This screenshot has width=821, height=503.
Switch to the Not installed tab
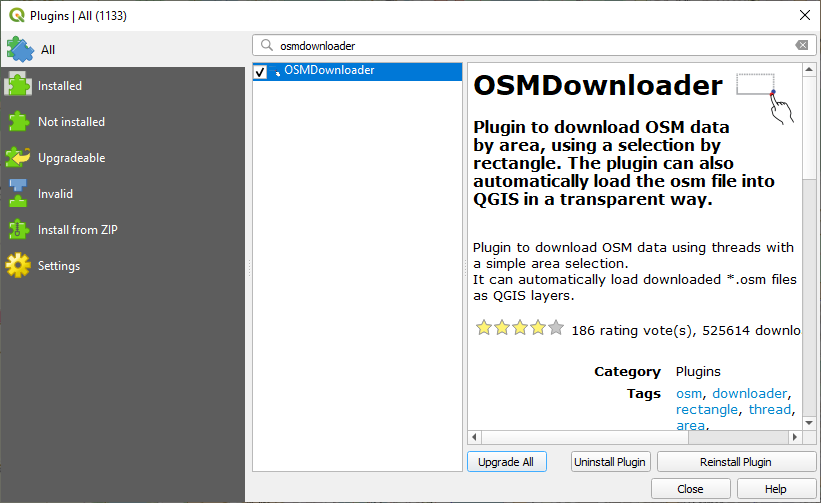(x=71, y=122)
